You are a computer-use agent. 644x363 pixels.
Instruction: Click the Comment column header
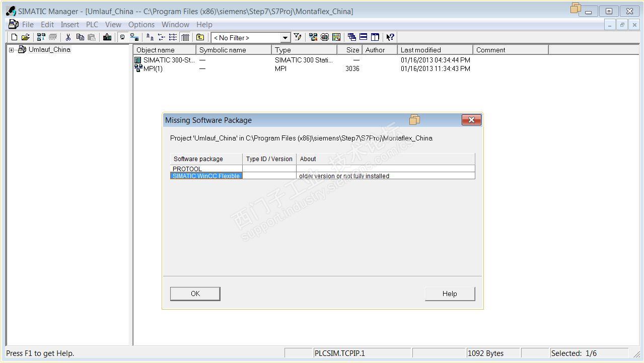511,50
